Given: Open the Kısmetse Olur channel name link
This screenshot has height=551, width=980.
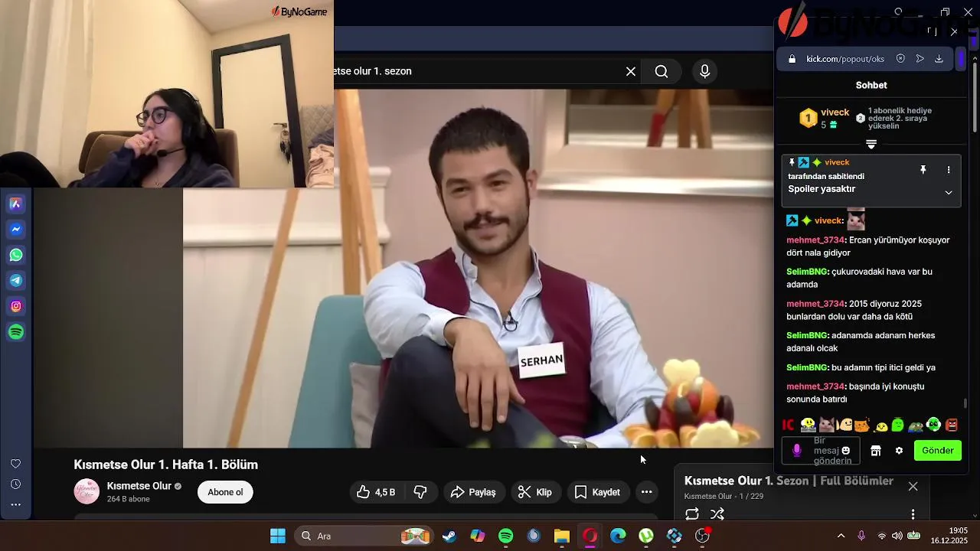Looking at the screenshot, I should pos(139,486).
